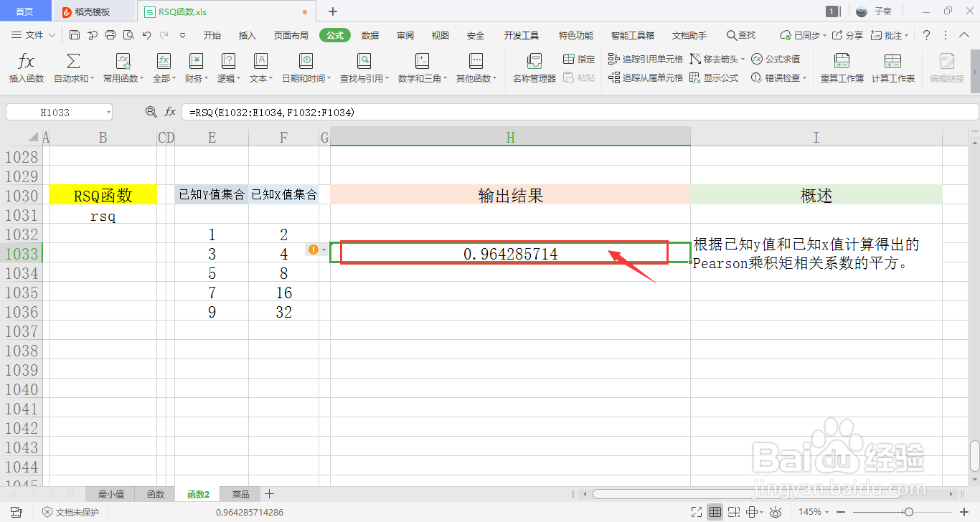Expand the 移去箭头 dropdown arrow

pos(743,59)
